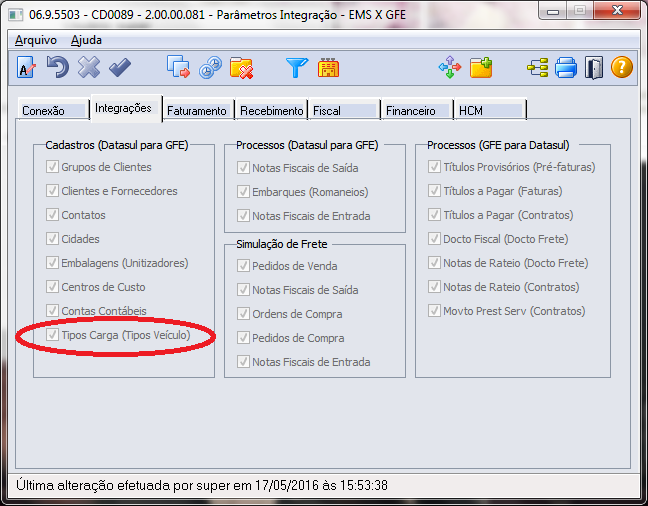Image resolution: width=648 pixels, height=506 pixels.
Task: Click the 'Cadastros (Datasul para GFE)' group title
Action: pyautogui.click(x=117, y=145)
